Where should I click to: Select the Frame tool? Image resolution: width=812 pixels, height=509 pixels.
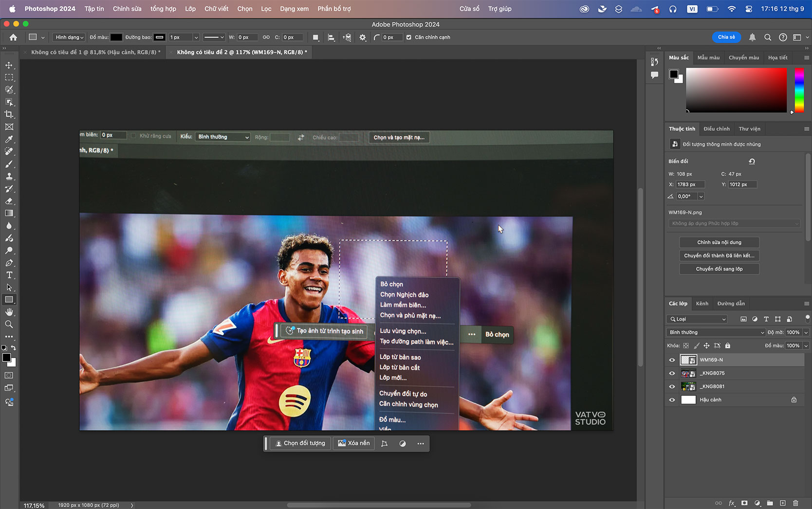tap(9, 127)
